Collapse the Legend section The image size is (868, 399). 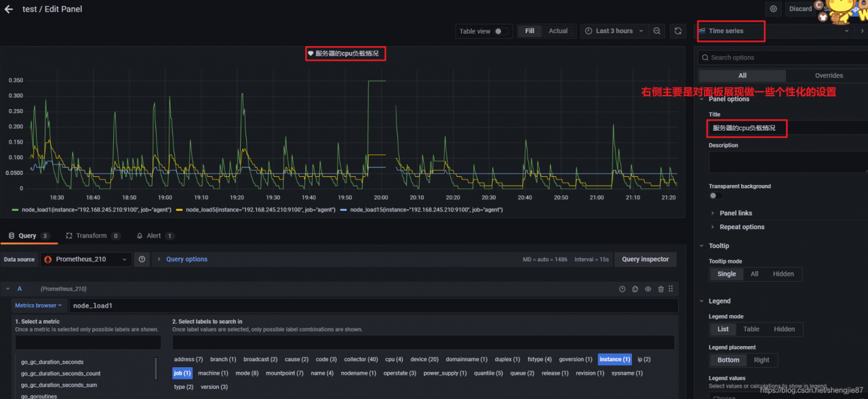point(718,301)
